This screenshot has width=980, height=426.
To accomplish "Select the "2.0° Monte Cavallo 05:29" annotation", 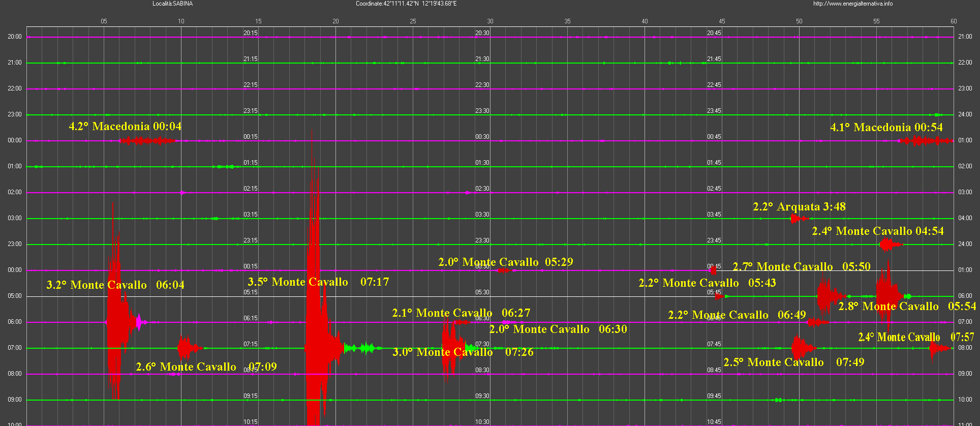I will pos(506,262).
